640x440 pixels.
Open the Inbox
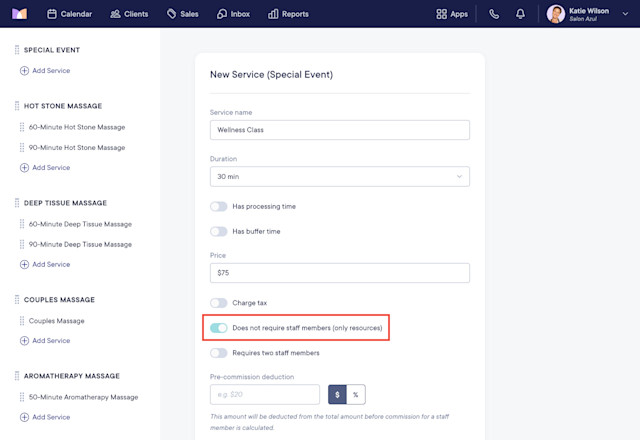coord(233,14)
